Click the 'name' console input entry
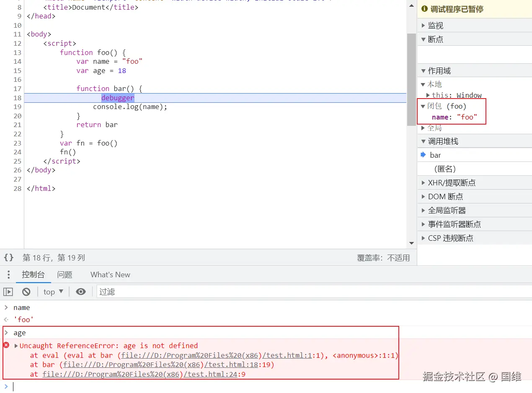 [22, 307]
